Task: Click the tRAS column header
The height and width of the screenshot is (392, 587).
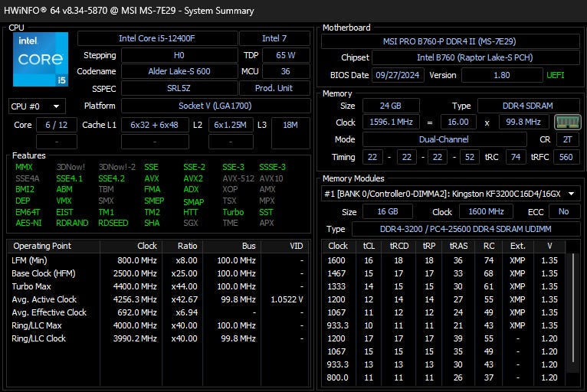Action: pyautogui.click(x=458, y=246)
